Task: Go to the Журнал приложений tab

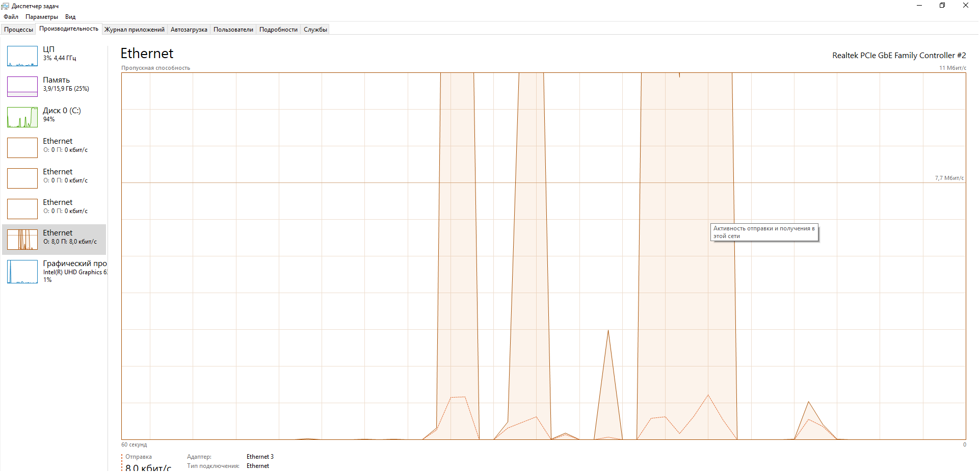Action: point(135,30)
